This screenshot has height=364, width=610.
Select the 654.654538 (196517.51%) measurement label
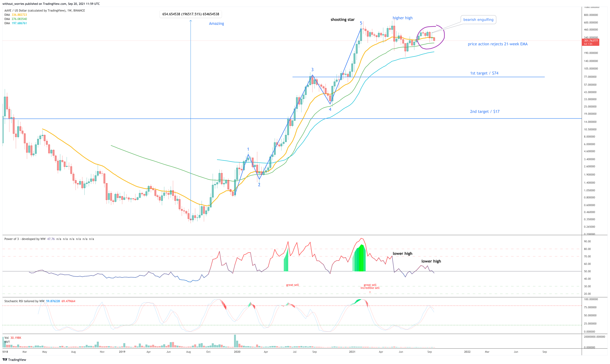(191, 14)
